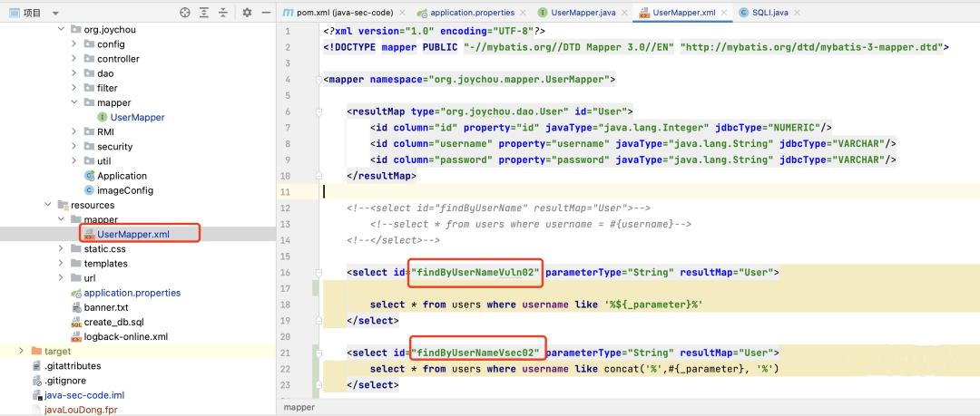Switch to the SQLI.java tab
This screenshot has height=416, width=980.
(x=762, y=13)
